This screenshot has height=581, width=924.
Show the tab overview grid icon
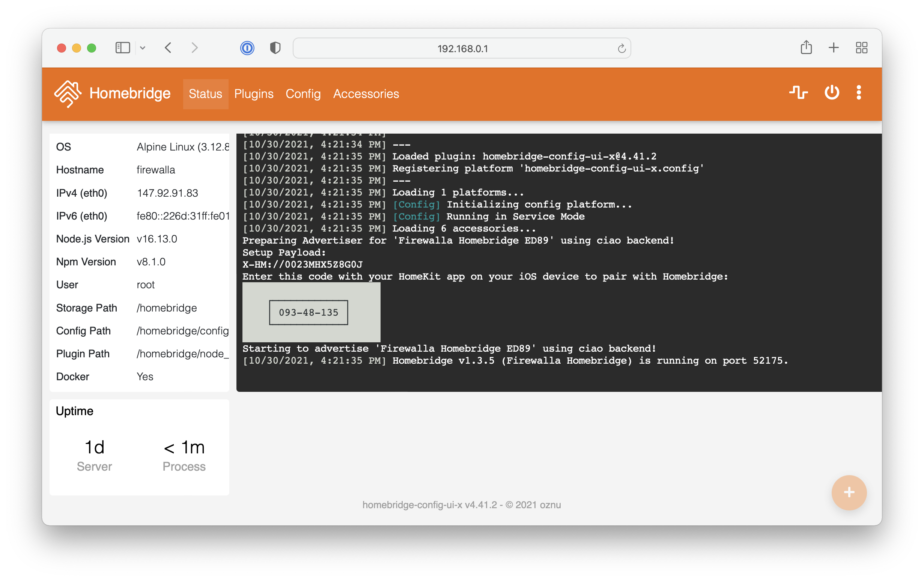pyautogui.click(x=861, y=48)
